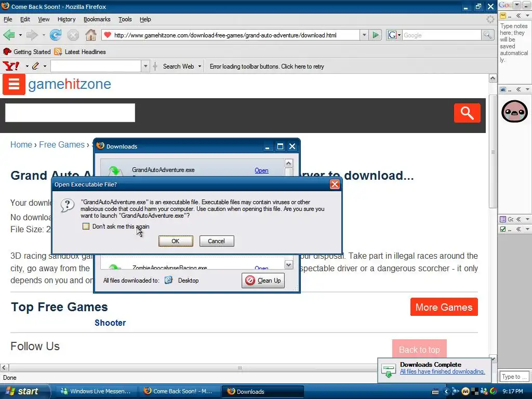Click the Yahoo! logo in toolbar
The height and width of the screenshot is (399, 532).
(11, 66)
